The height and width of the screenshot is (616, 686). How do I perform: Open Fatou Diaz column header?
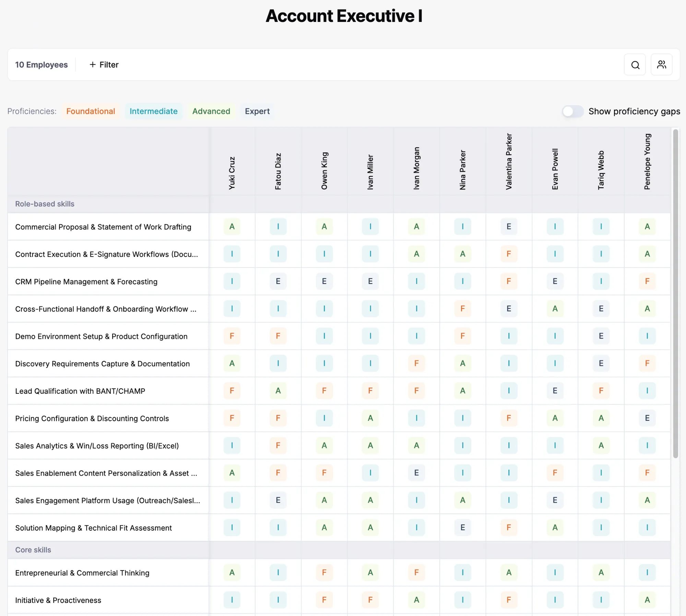[x=278, y=171]
